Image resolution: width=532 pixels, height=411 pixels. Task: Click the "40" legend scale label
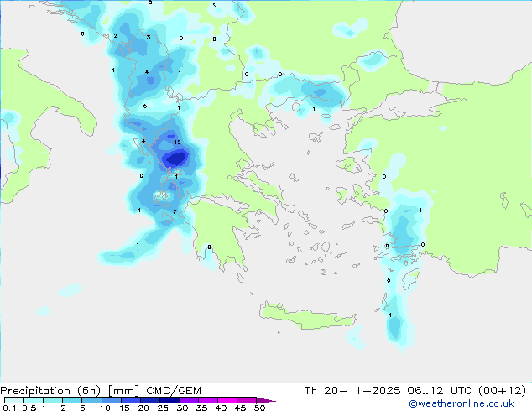pos(221,408)
